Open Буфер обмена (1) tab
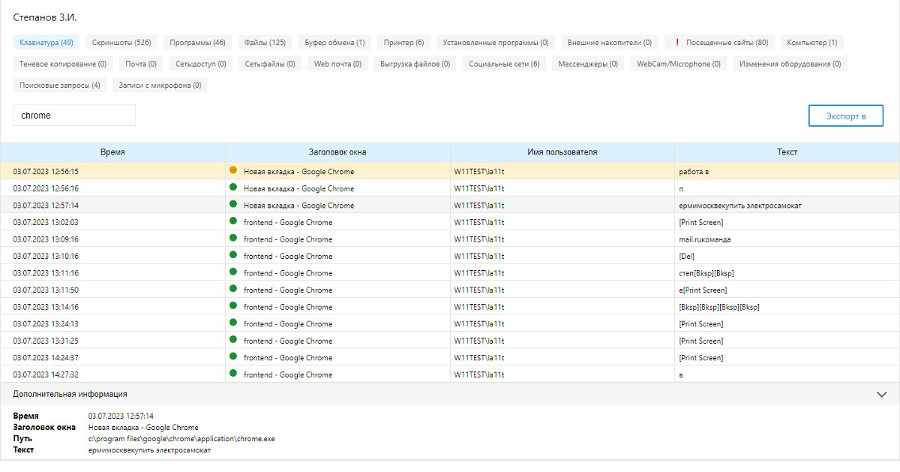This screenshot has height=472, width=900. 335,42
